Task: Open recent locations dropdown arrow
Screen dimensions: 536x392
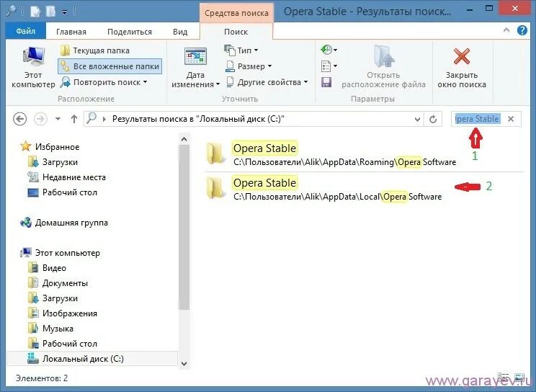Action: click(x=58, y=119)
